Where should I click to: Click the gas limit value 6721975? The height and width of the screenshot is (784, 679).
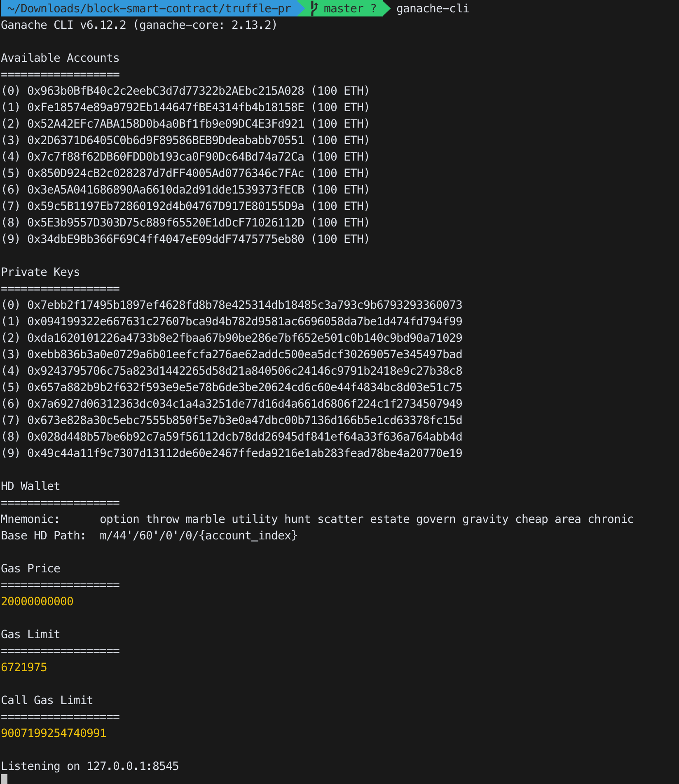[x=24, y=667]
